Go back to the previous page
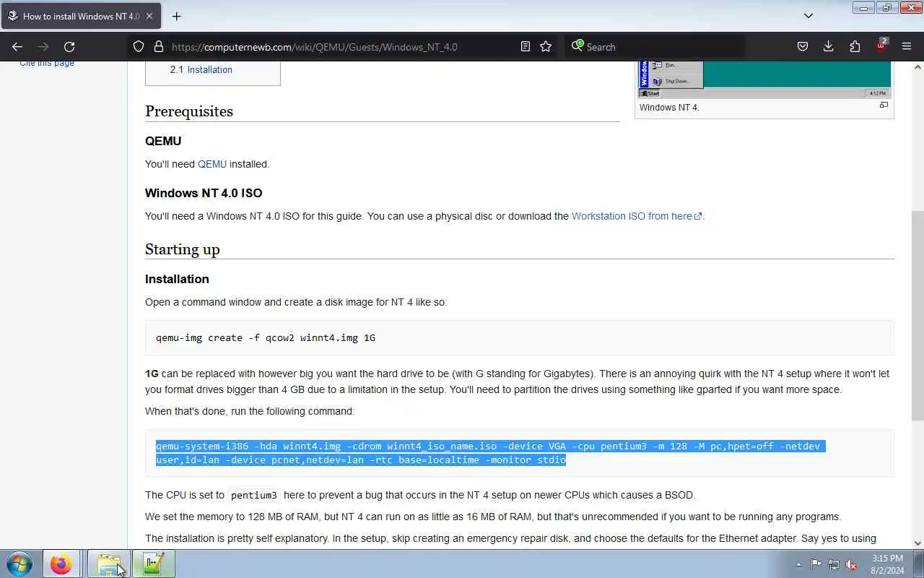This screenshot has width=924, height=578. (x=17, y=46)
